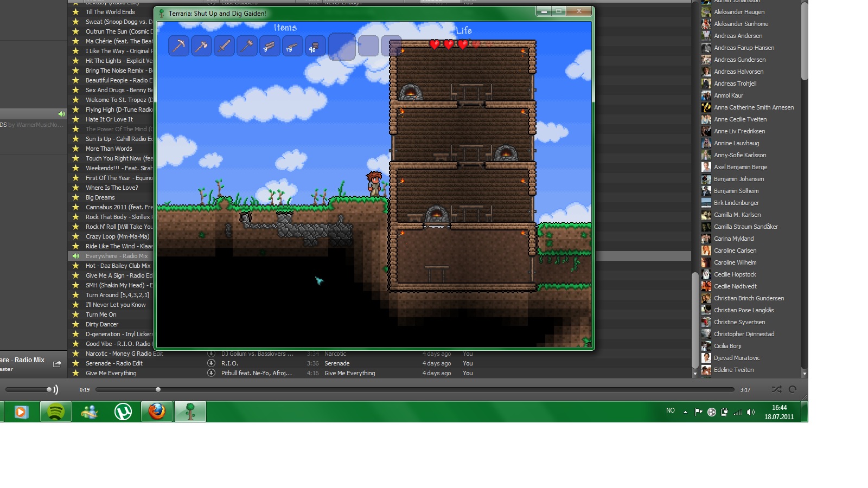Download icon on the R.I.O. row
The height and width of the screenshot is (488, 868).
coord(212,363)
